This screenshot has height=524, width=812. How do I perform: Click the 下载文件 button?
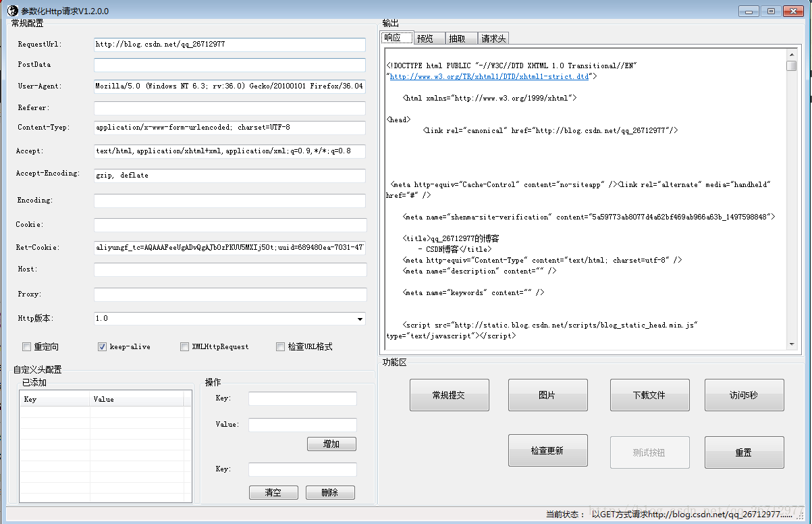point(650,395)
